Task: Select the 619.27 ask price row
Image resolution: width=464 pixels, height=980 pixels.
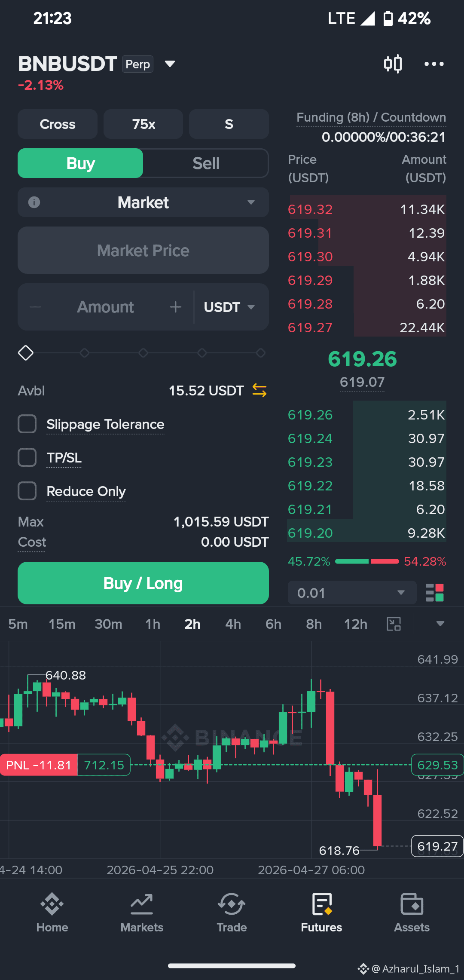Action: click(x=366, y=328)
